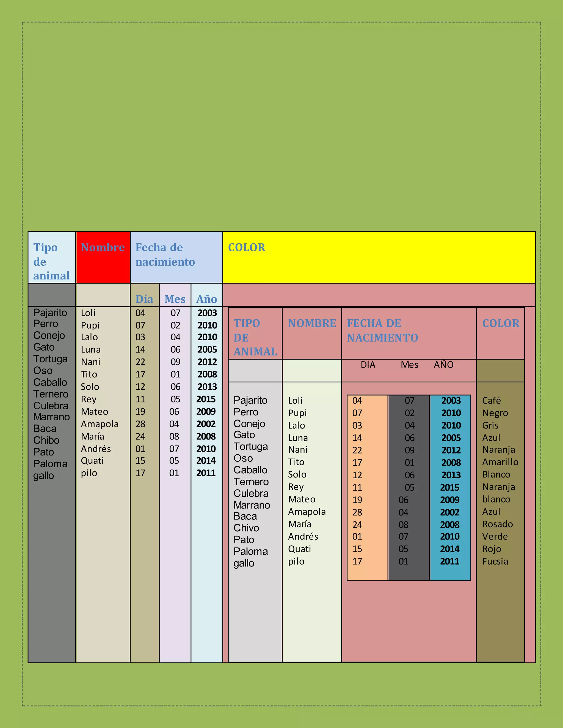563x728 pixels.
Task: Click the AÑO label in nested table
Action: pyautogui.click(x=443, y=364)
